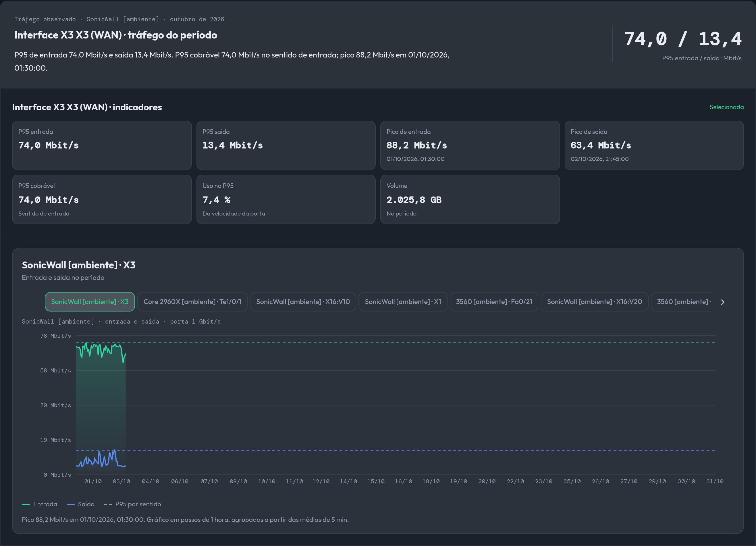Click the Selecionada status label
This screenshot has height=546, width=756.
726,107
